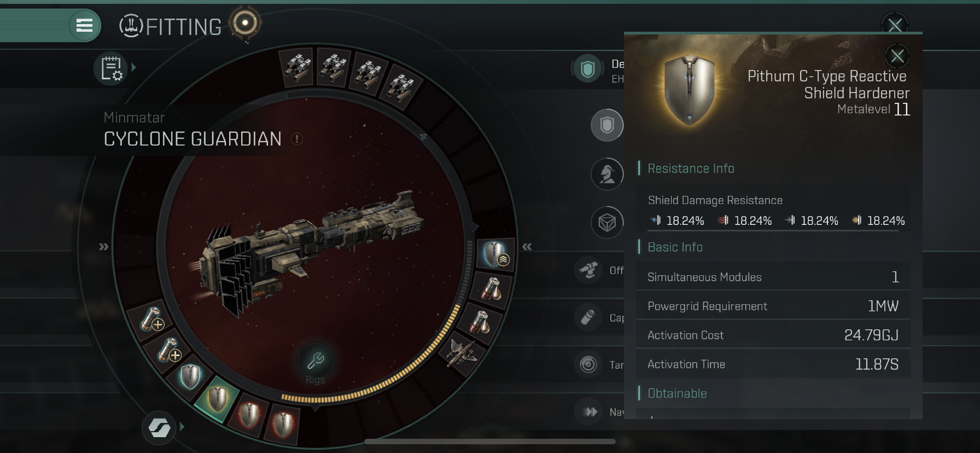Open the pilot helmet attribute icon
This screenshot has height=453, width=980.
click(x=607, y=174)
